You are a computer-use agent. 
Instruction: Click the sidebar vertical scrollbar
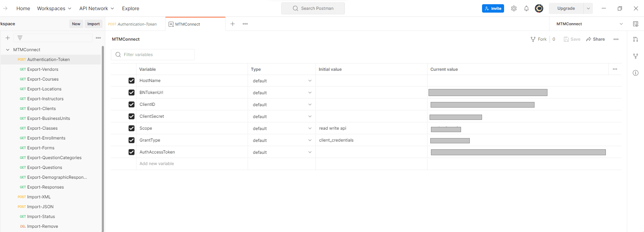coord(103,138)
